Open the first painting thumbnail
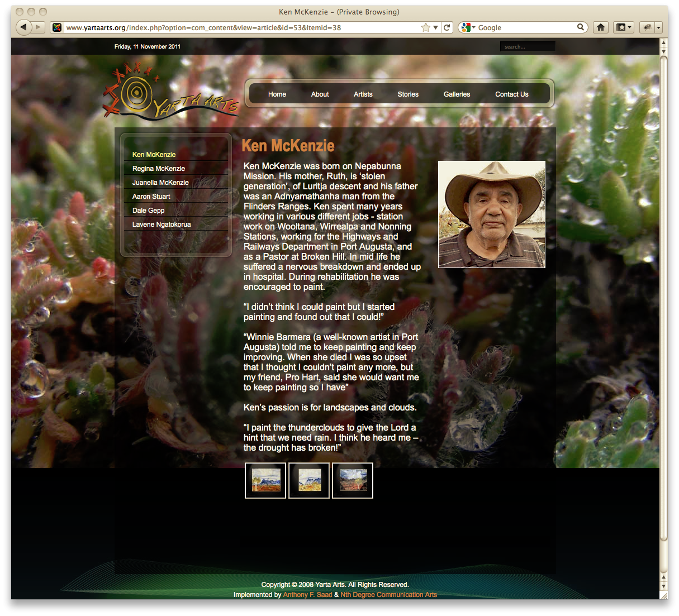Screen dimensions: 679x616 (265, 480)
